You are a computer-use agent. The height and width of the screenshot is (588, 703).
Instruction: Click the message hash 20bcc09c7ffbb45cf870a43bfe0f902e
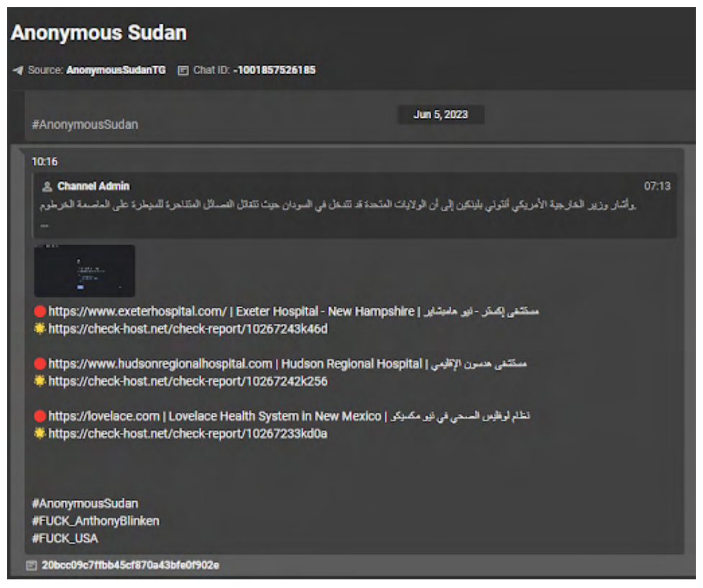click(x=131, y=566)
